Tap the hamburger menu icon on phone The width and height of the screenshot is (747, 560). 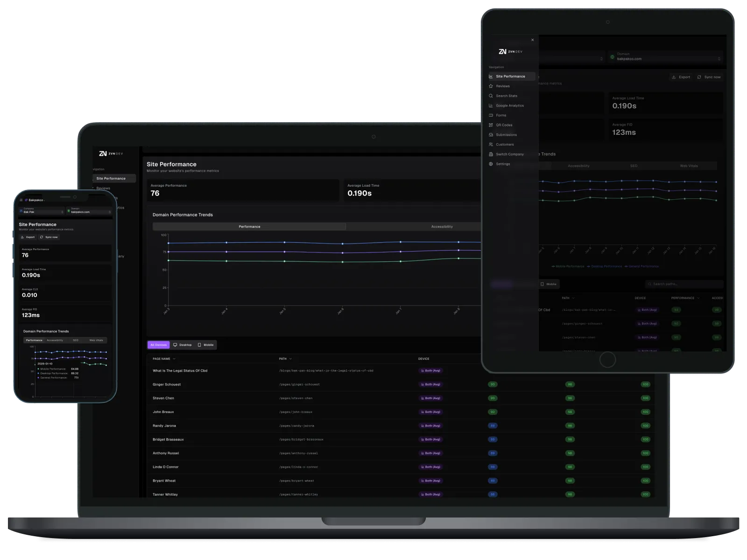pyautogui.click(x=21, y=200)
